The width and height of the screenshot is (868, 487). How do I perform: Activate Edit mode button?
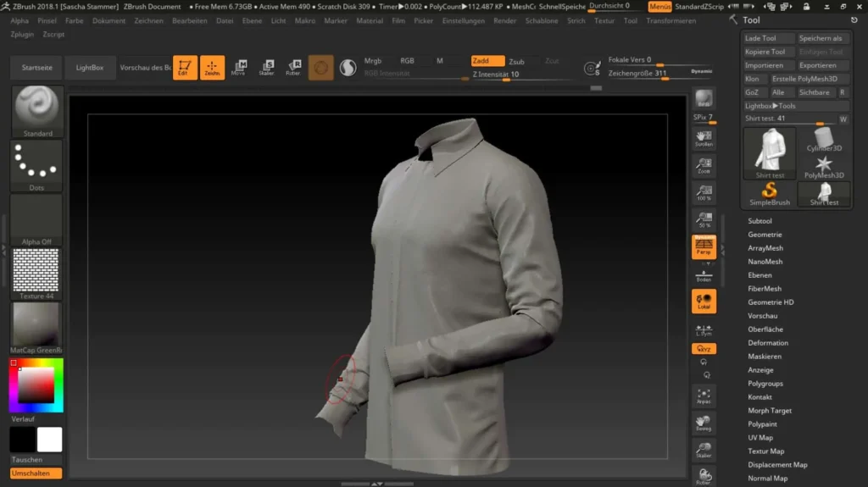pos(185,68)
